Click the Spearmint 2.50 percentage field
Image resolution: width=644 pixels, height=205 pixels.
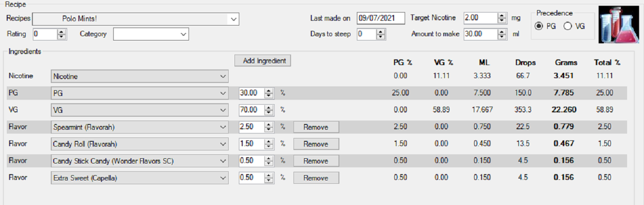[257, 127]
